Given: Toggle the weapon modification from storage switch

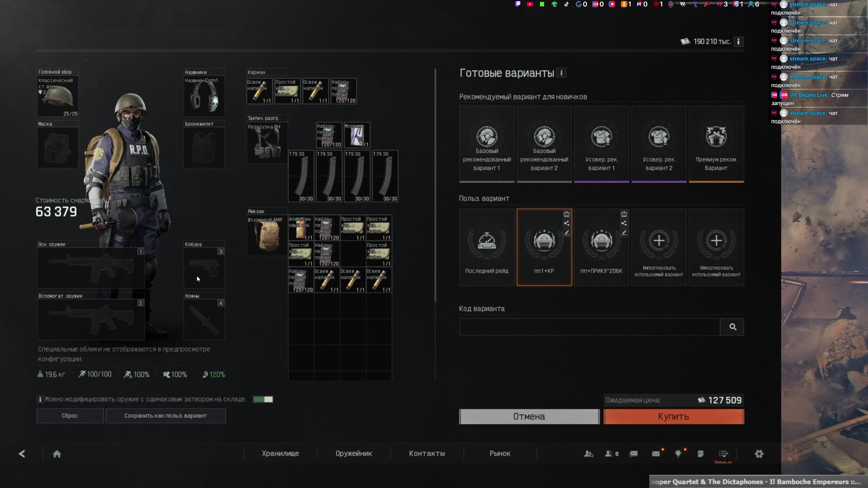Looking at the screenshot, I should 263,399.
